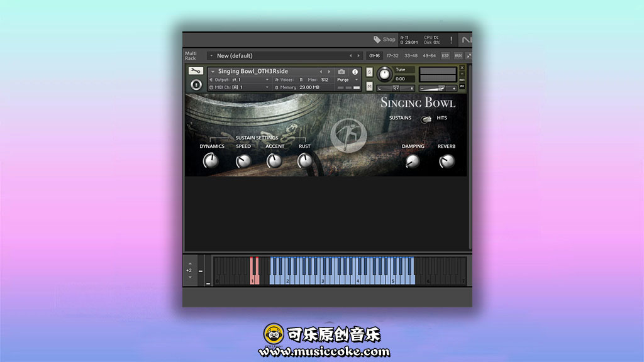Click the instrument volume slider
644x362 pixels.
pyautogui.click(x=438, y=88)
